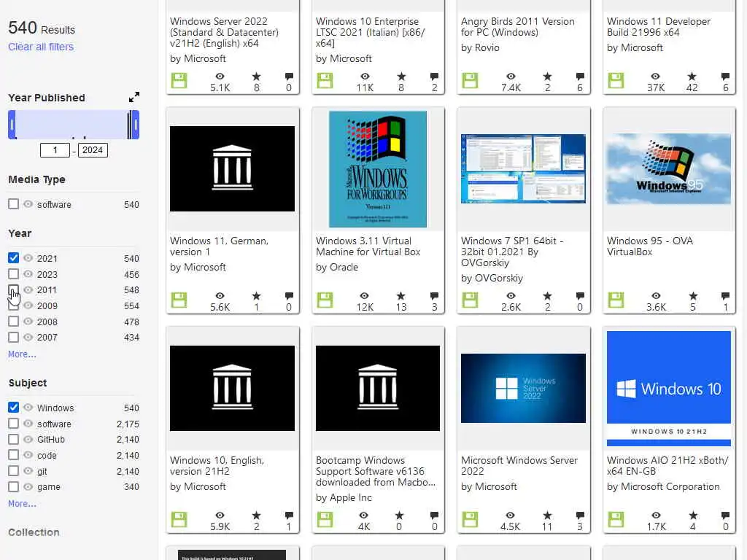Click reviews icon on Windows 10 English 21H2 card
The image size is (747, 560).
289,516
